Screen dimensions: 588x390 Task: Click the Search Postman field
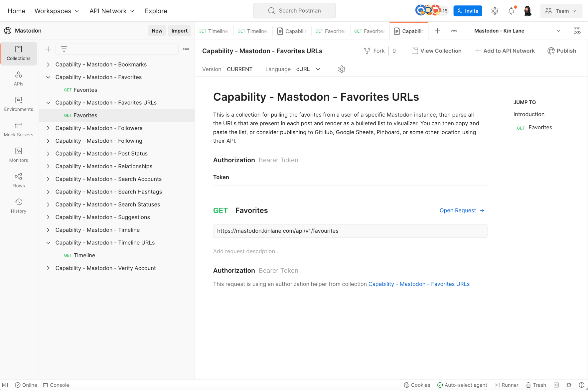pyautogui.click(x=294, y=11)
